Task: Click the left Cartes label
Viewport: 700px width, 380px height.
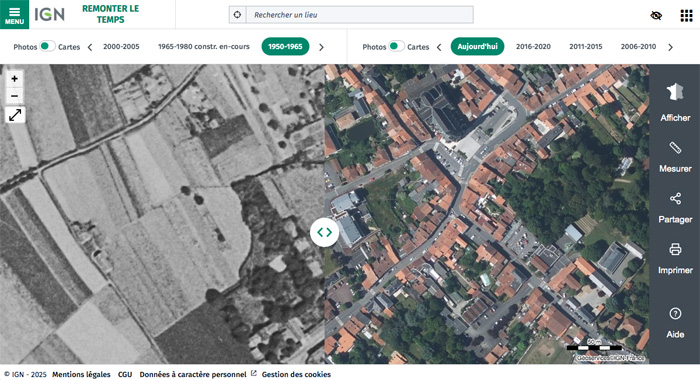Action: (x=69, y=47)
